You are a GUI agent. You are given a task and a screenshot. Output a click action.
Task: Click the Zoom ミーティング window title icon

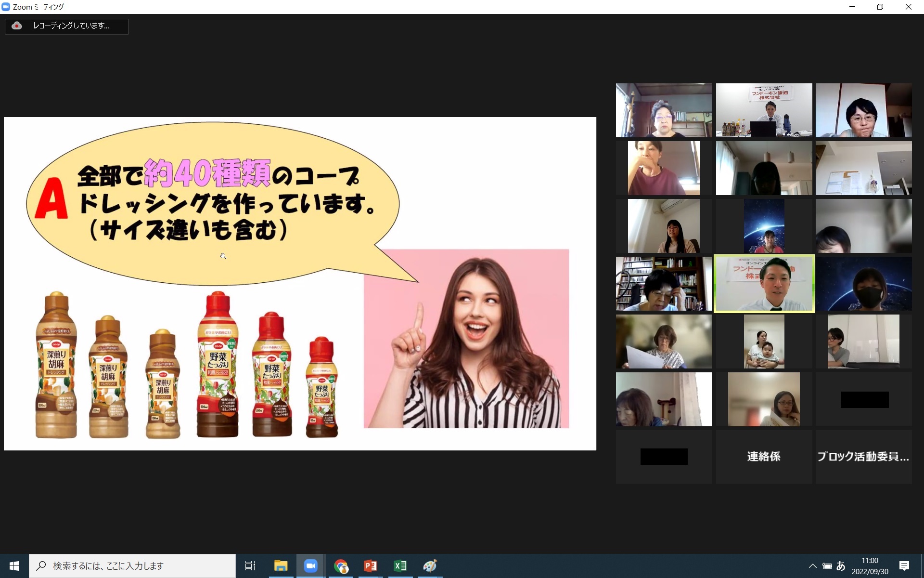coord(6,7)
